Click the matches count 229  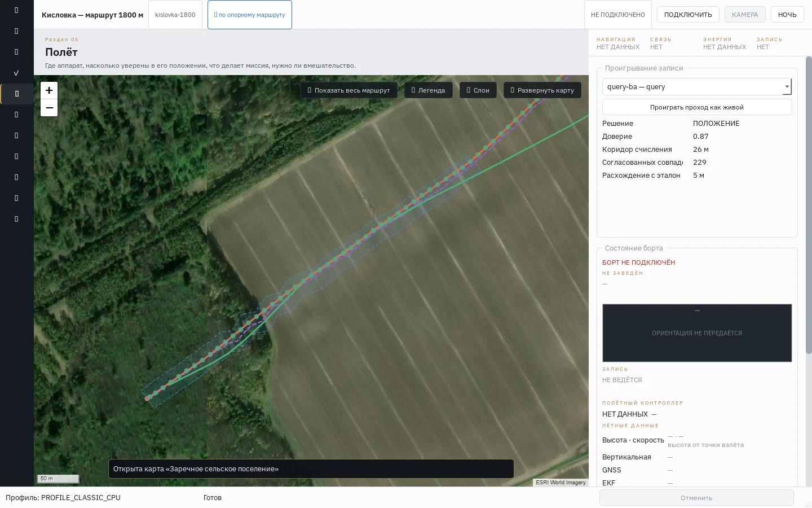click(x=700, y=163)
